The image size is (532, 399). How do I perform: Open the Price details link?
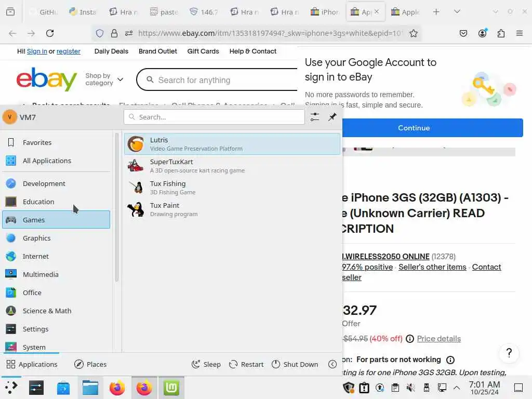click(438, 339)
